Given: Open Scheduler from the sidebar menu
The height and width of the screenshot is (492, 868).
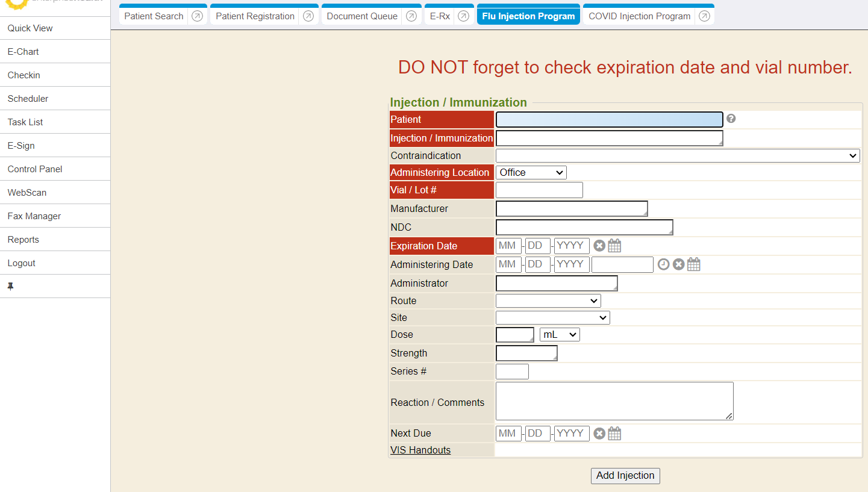Looking at the screenshot, I should pos(28,99).
